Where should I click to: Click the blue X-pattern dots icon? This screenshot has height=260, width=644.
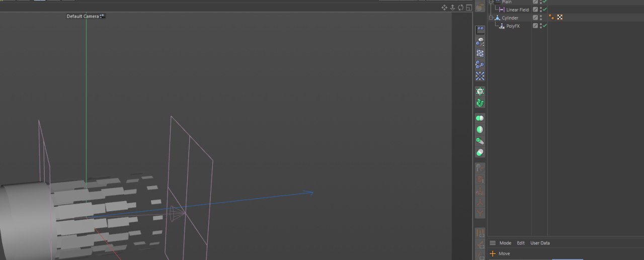pyautogui.click(x=480, y=76)
